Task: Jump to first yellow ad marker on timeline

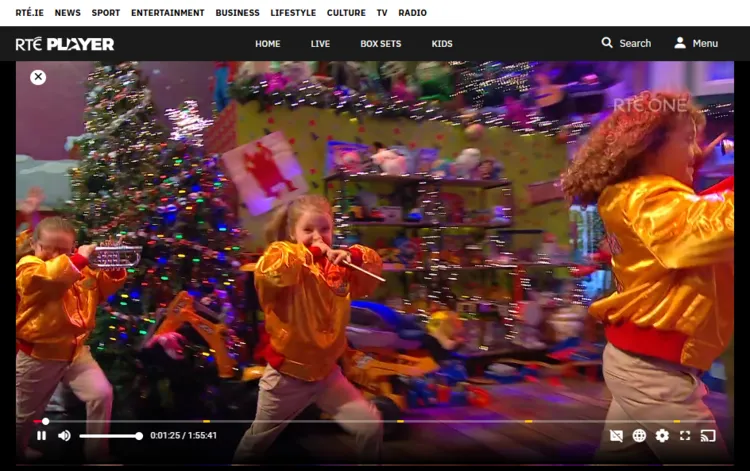Action: pyautogui.click(x=206, y=421)
